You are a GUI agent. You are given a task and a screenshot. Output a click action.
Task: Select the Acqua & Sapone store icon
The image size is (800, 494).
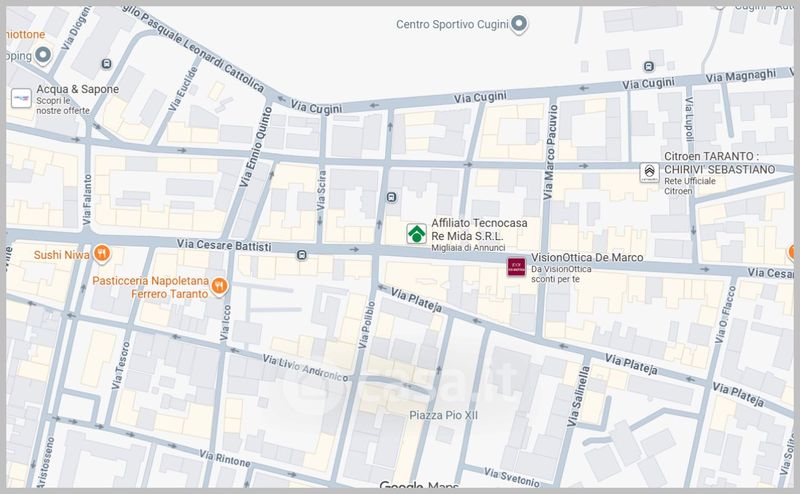pos(20,98)
